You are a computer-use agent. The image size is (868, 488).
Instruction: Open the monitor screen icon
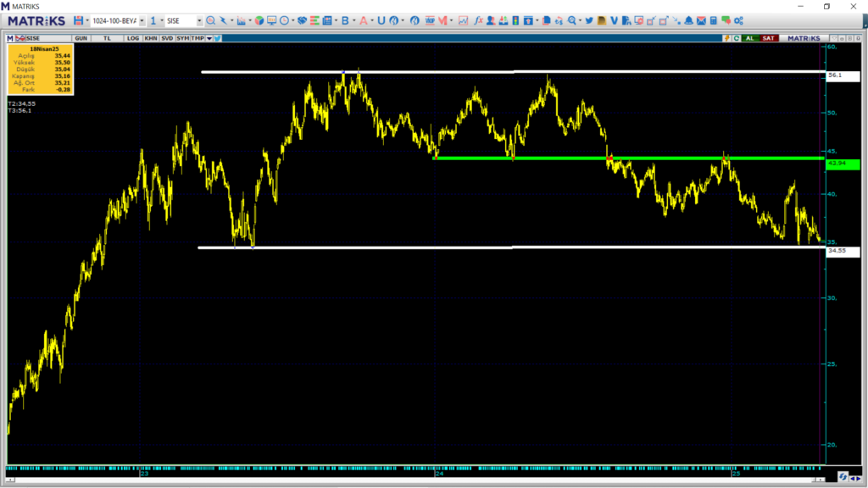[272, 20]
